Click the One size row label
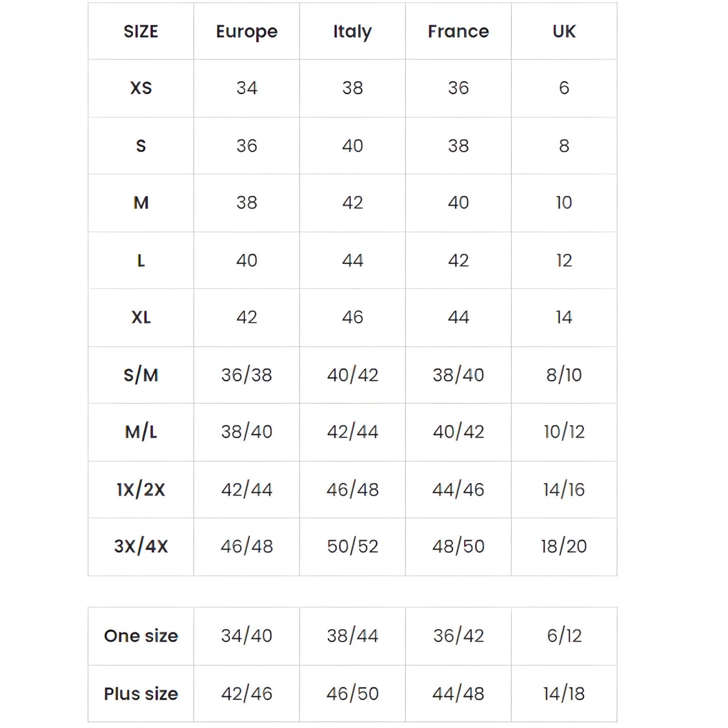 point(141,636)
